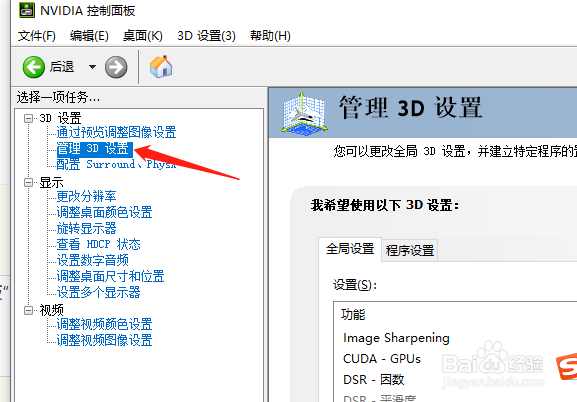
Task: Switch to the 全局设置 tab
Action: pyautogui.click(x=350, y=249)
